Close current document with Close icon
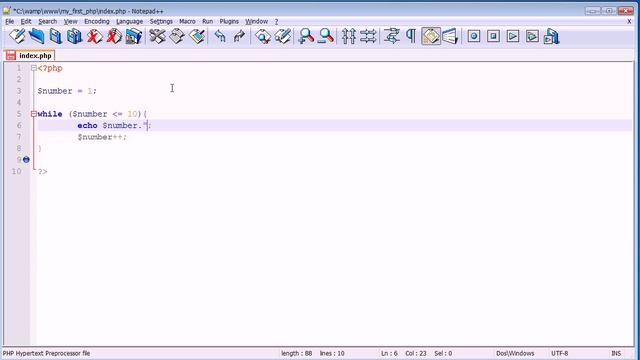640x360 pixels. coord(94,36)
